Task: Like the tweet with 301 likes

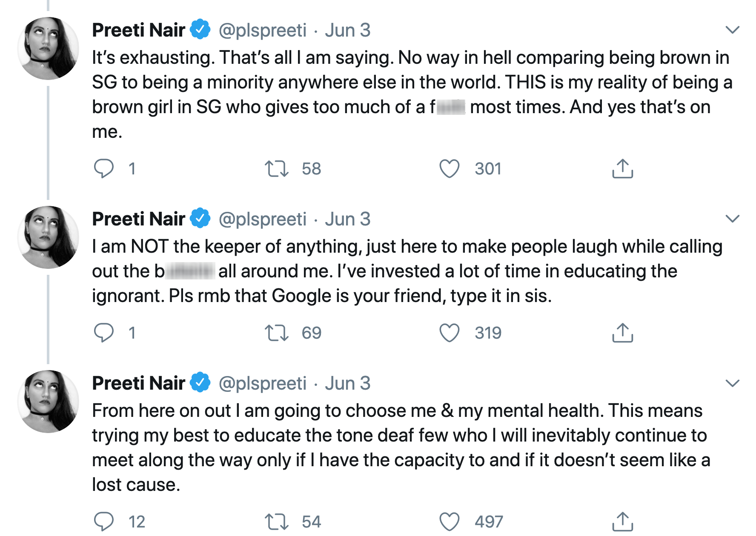Action: click(450, 168)
